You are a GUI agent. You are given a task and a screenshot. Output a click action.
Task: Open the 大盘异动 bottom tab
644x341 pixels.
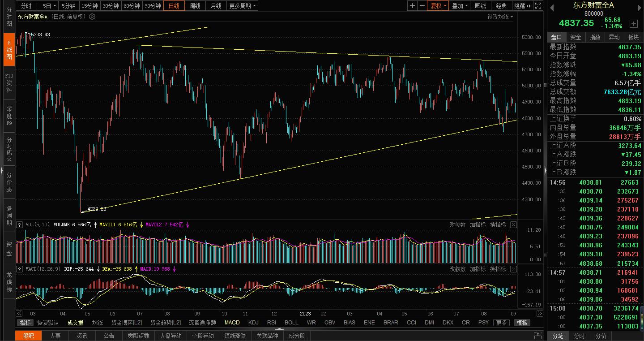tap(171, 336)
